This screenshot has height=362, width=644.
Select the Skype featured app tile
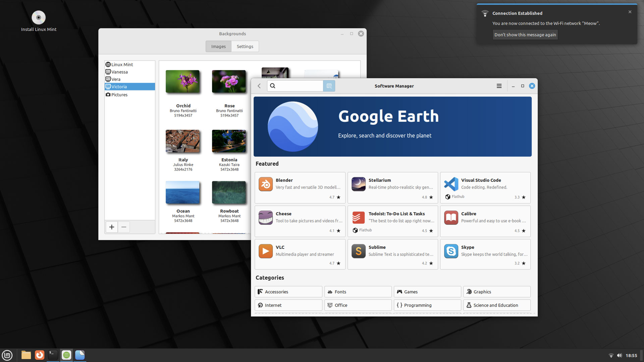point(485,254)
